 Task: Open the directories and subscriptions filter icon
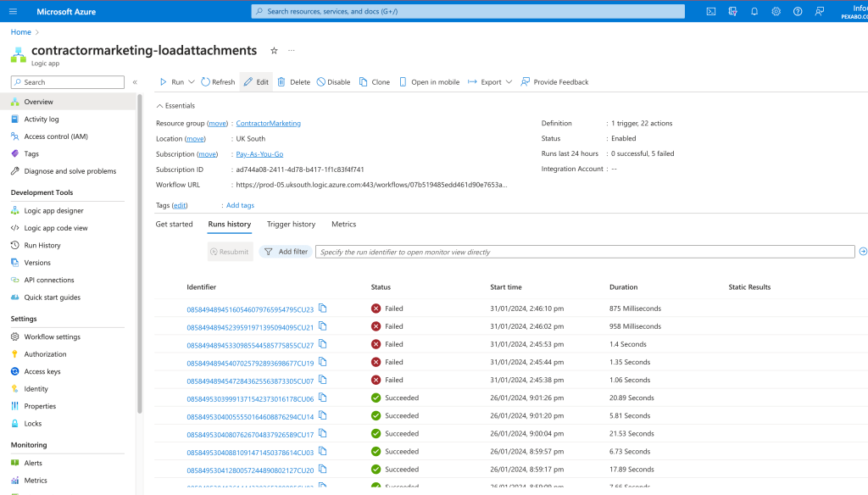pos(732,11)
